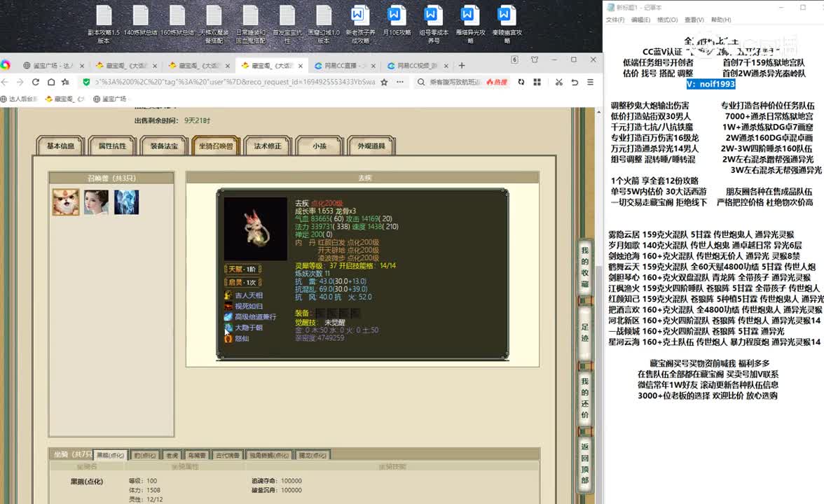Image resolution: width=824 pixels, height=504 pixels.
Task: Close the active 藏宝阁 browser tab
Action: (x=301, y=66)
